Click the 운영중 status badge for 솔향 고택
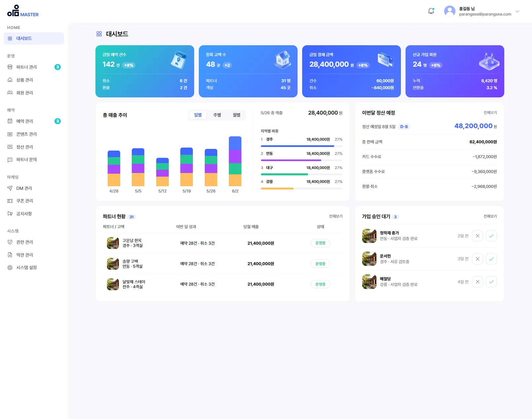 click(320, 264)
